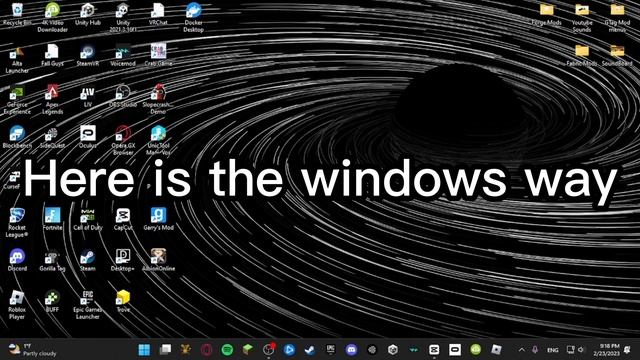Image resolution: width=640 pixels, height=360 pixels.
Task: Select the Discord desktop shortcut
Action: [x=17, y=260]
